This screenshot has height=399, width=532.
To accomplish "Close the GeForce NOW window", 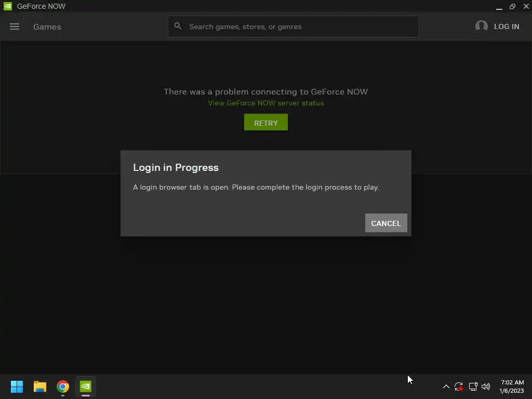I will click(x=526, y=6).
